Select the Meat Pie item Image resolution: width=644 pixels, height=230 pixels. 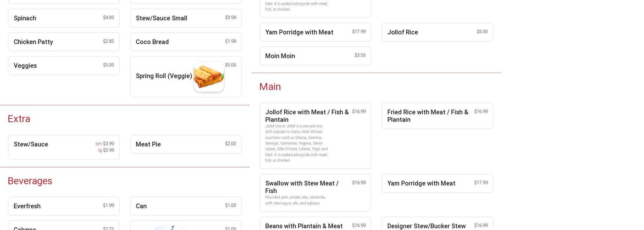(x=185, y=144)
